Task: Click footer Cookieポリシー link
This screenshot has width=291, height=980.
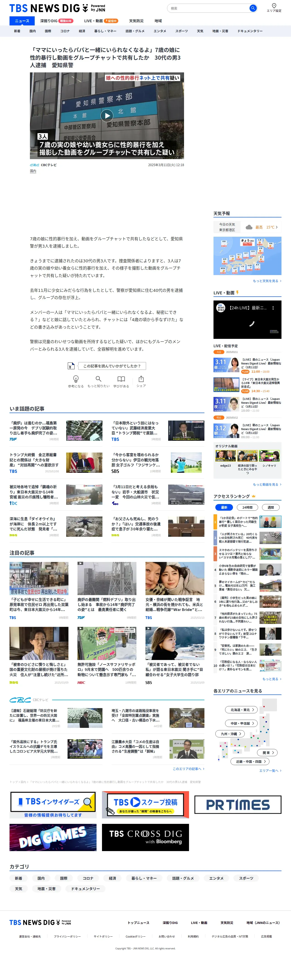Action: [136, 937]
